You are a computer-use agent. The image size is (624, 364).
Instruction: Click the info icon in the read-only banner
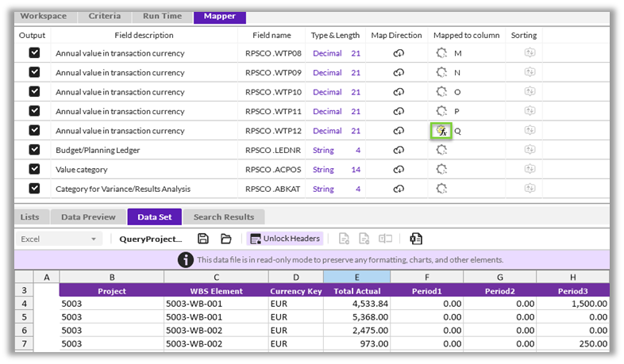click(185, 260)
